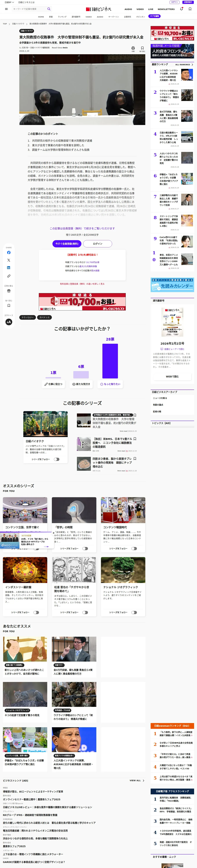
Task: Bookmark the 東大院教授の収賄事件 series article
Action: pos(135,415)
